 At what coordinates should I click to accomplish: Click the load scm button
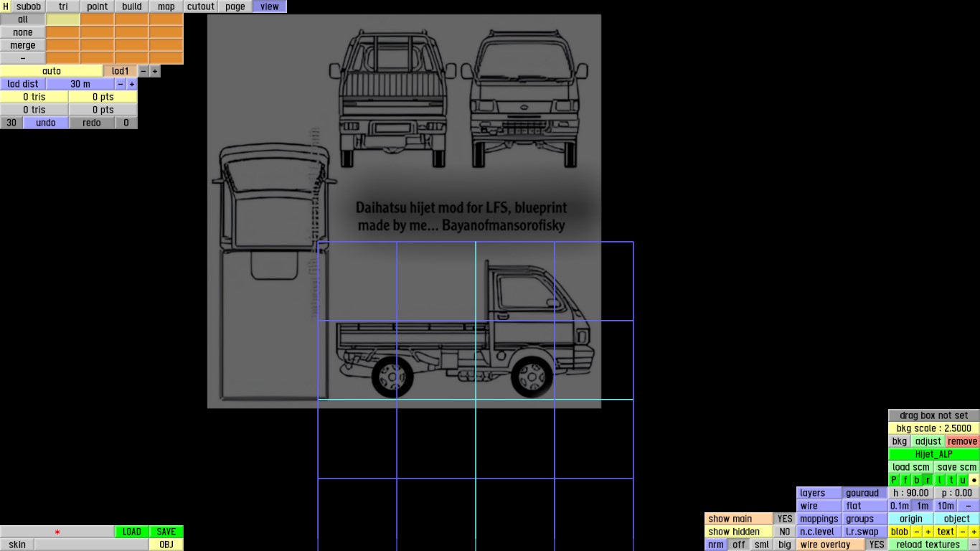(911, 467)
